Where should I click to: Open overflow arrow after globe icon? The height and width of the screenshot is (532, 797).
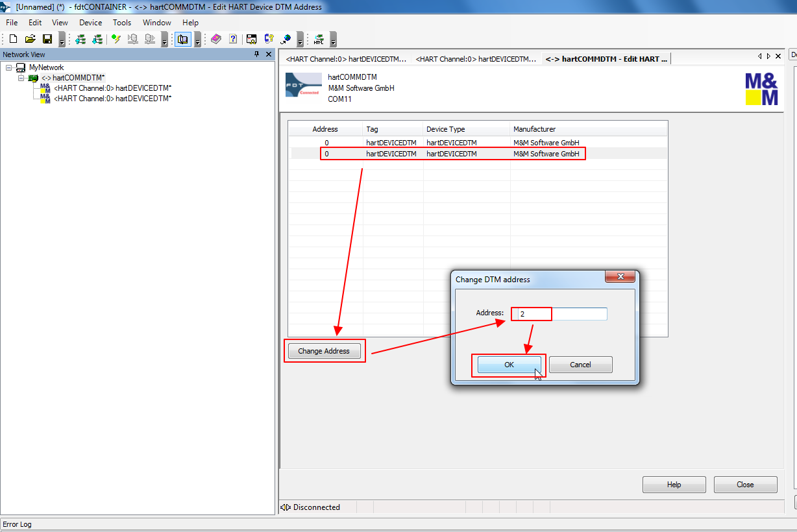300,40
